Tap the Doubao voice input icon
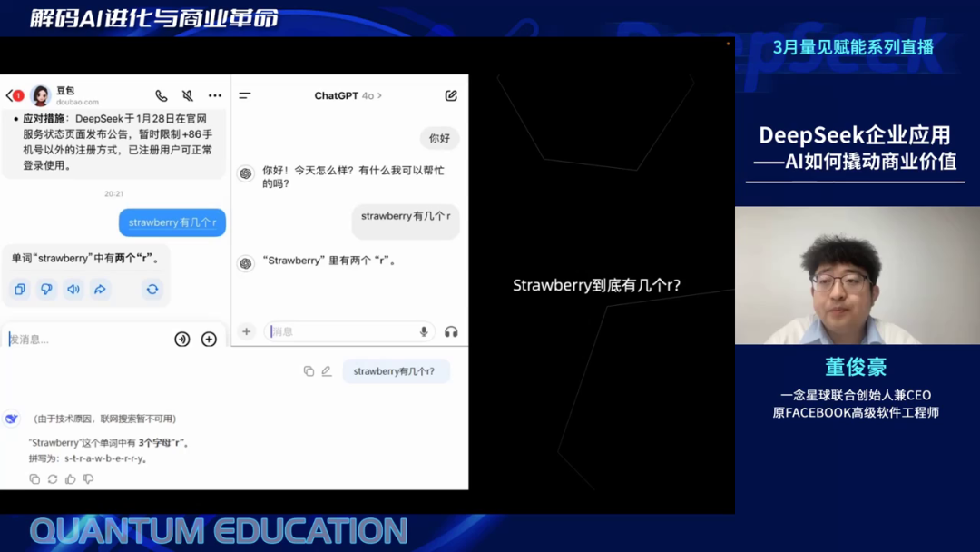The height and width of the screenshot is (552, 980). tap(181, 339)
